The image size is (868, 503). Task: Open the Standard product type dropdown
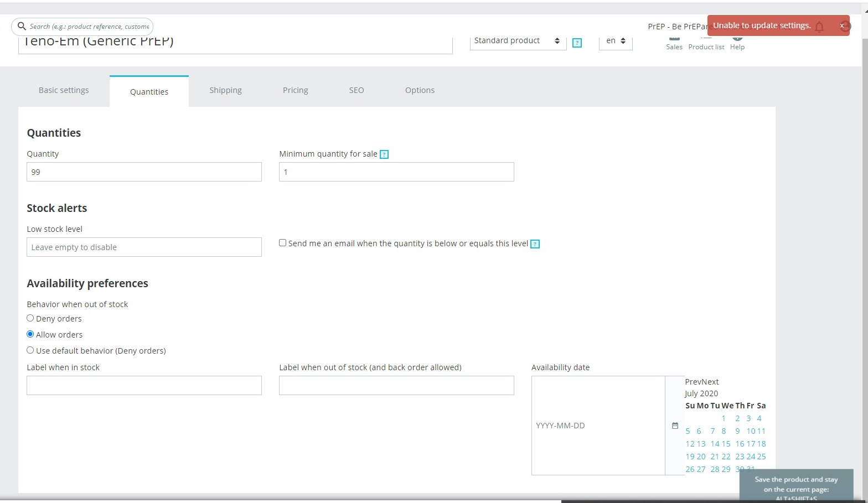(x=518, y=41)
